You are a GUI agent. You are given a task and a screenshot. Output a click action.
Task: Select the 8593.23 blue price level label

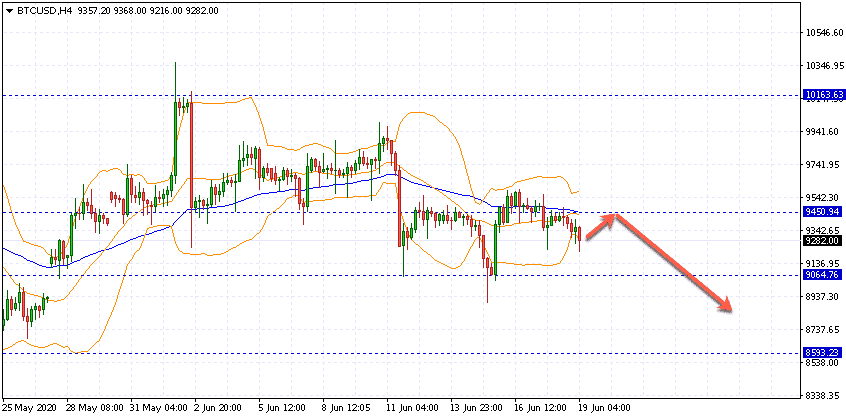tap(823, 353)
